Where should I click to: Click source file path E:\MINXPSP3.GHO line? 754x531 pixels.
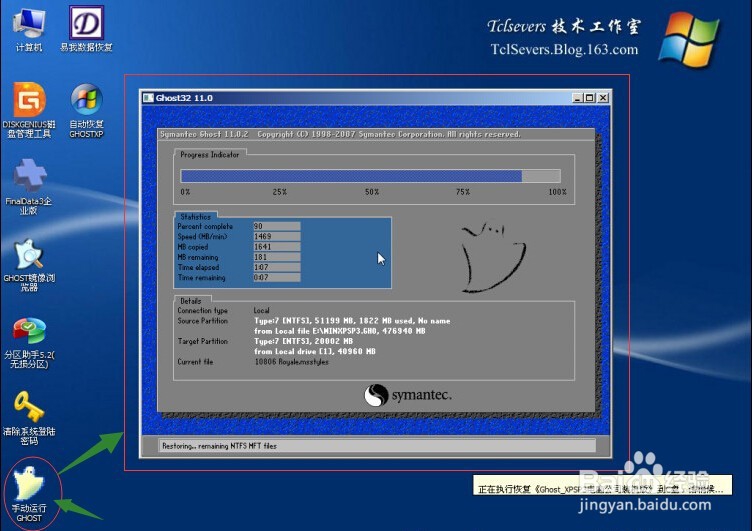click(339, 331)
